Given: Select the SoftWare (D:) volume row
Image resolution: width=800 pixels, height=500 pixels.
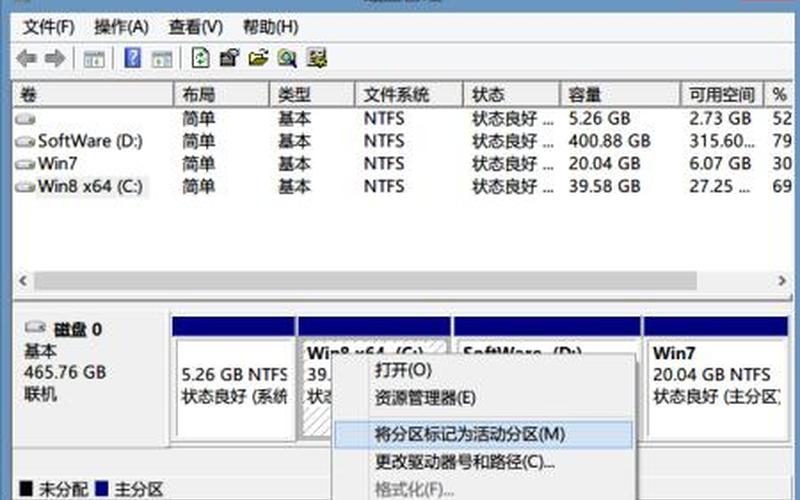Looking at the screenshot, I should [403, 141].
